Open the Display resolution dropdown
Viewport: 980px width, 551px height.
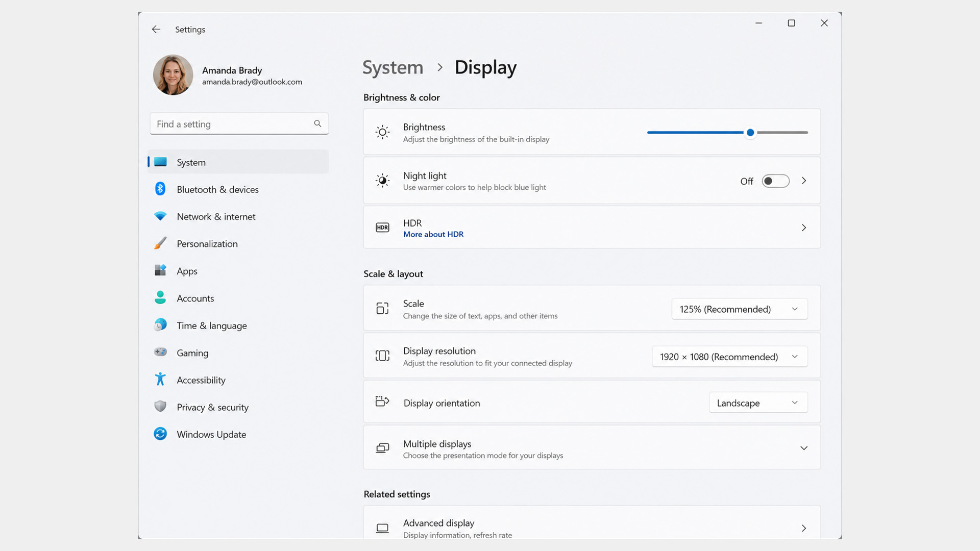pyautogui.click(x=730, y=357)
